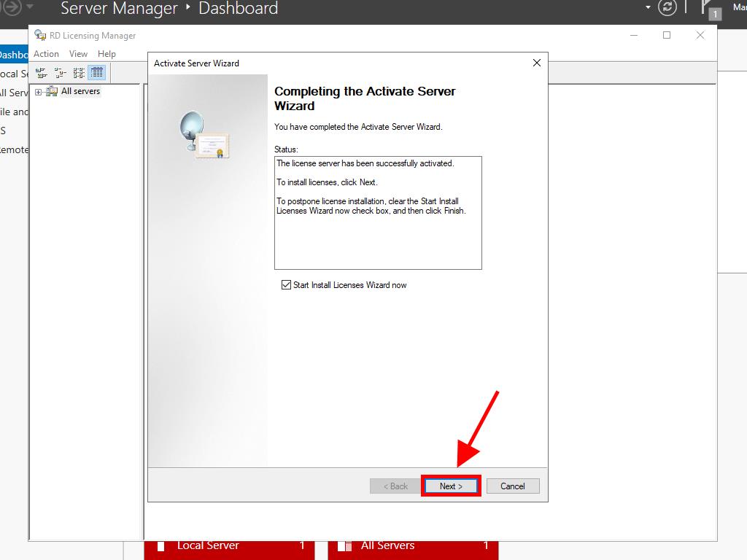Click the 'To install licenses, click Next.' line
Screen dimensions: 747x560
pos(327,182)
